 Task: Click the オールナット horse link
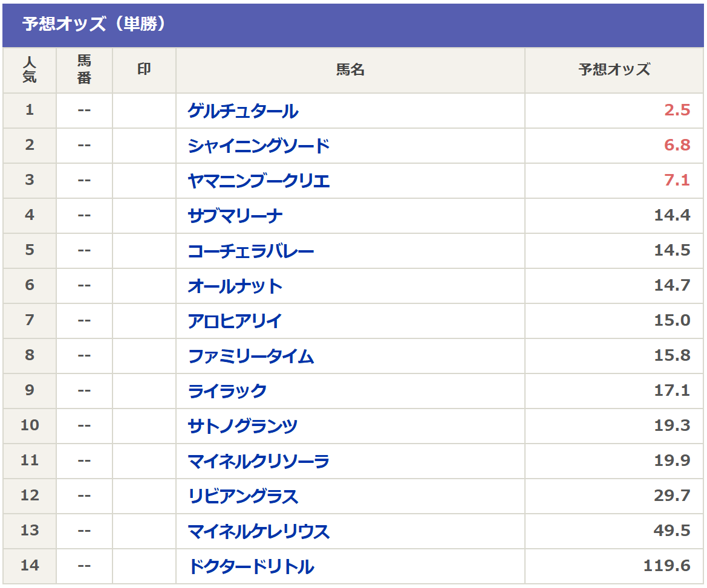pos(235,286)
